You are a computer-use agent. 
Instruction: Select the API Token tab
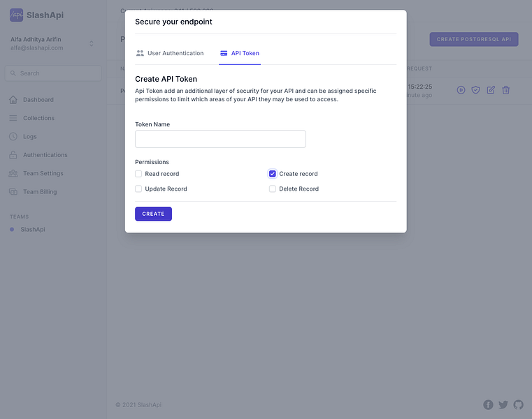pyautogui.click(x=240, y=53)
